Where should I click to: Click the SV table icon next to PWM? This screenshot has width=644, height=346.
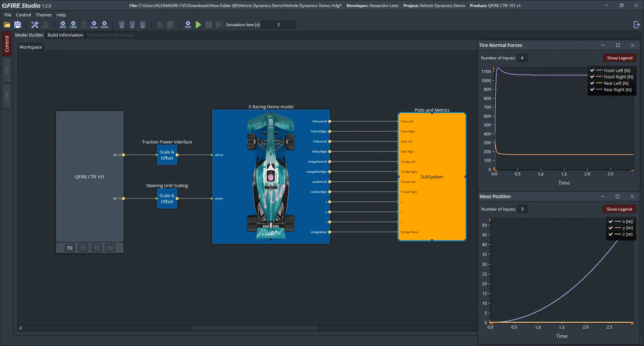click(x=122, y=24)
